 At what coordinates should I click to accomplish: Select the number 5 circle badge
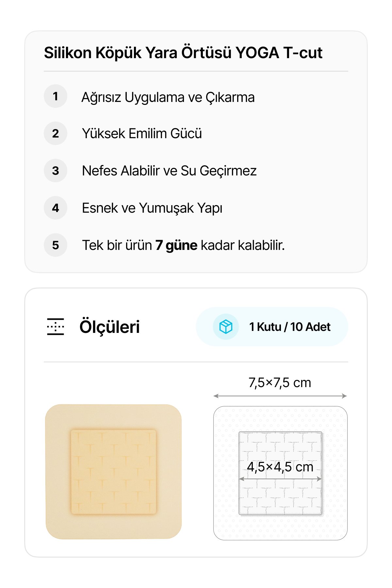click(56, 245)
